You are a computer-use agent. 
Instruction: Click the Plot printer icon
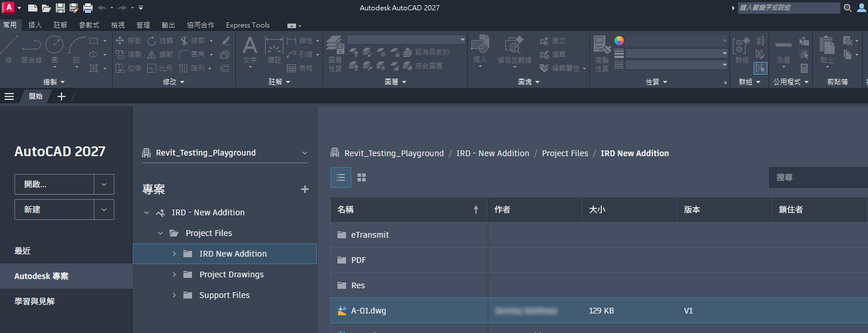pos(87,8)
